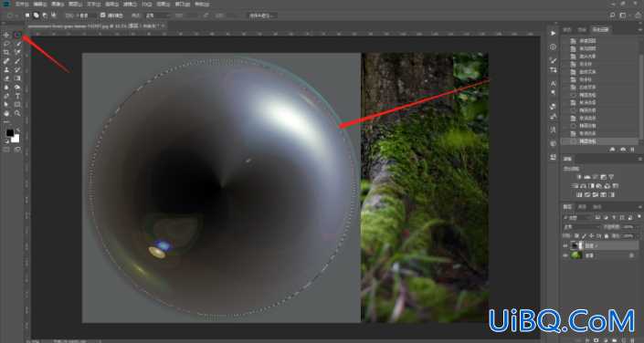
Task: Switch to the 色板 tab
Action: pyautogui.click(x=582, y=29)
